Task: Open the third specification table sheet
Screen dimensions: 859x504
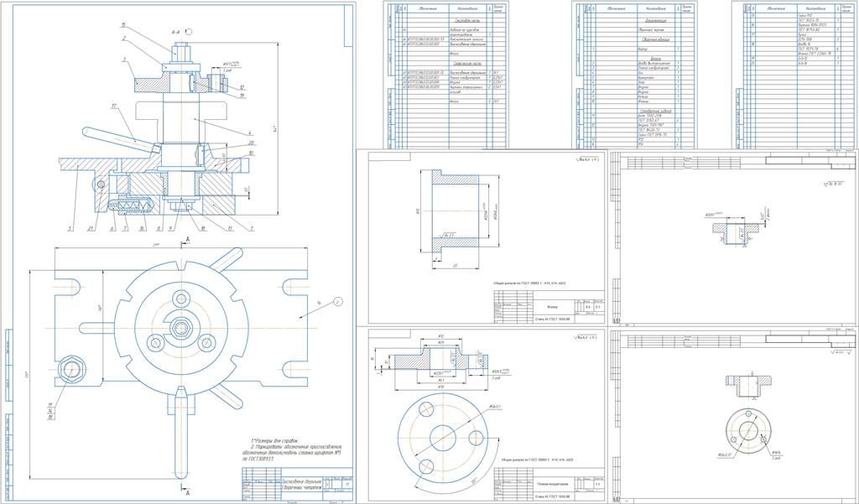Action: pyautogui.click(x=794, y=75)
